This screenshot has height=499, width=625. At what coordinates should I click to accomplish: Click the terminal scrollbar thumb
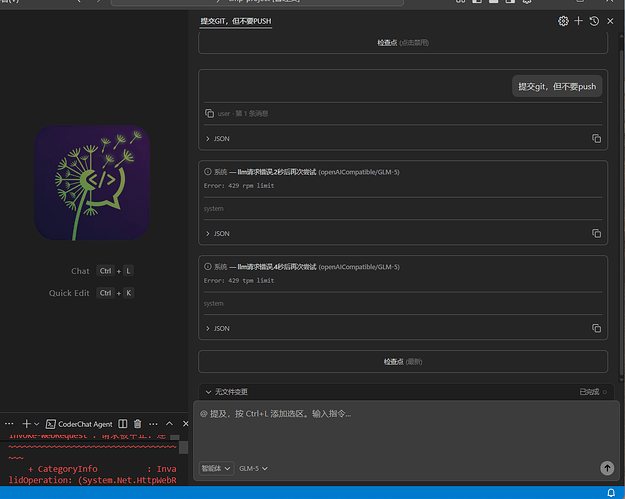183,447
